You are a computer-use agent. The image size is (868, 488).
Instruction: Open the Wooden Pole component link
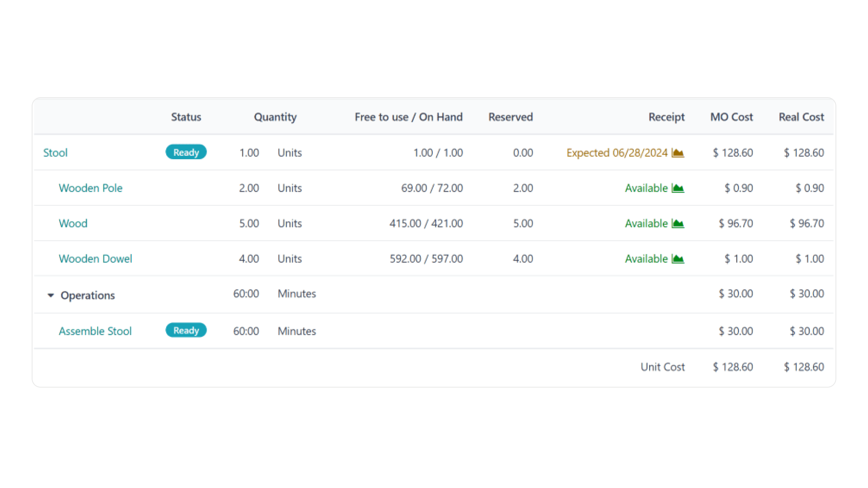pyautogui.click(x=90, y=188)
